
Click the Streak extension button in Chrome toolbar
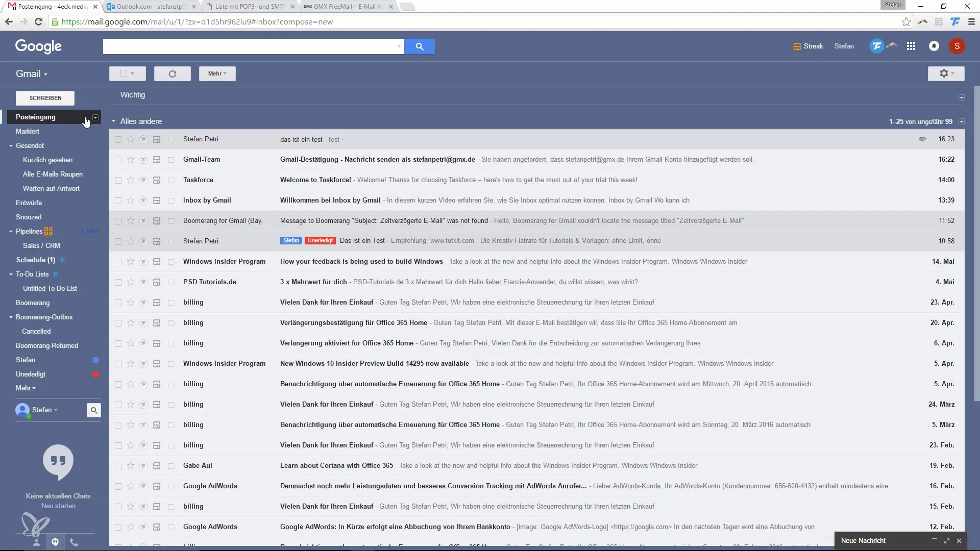(x=939, y=22)
